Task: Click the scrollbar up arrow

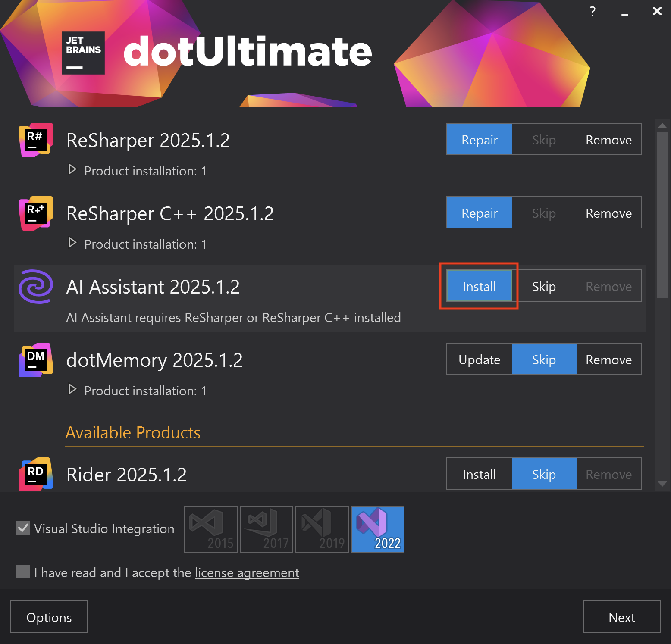Action: pos(662,125)
